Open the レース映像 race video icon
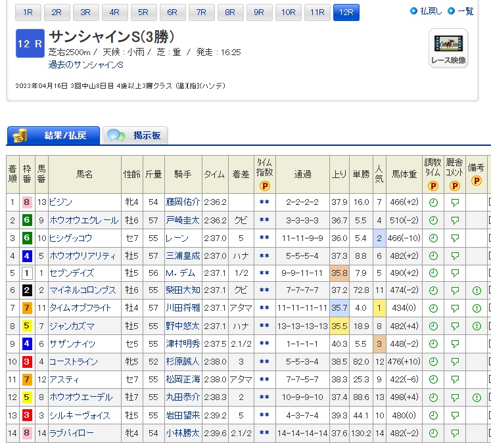Screen dimensions: 491x448 [448, 48]
